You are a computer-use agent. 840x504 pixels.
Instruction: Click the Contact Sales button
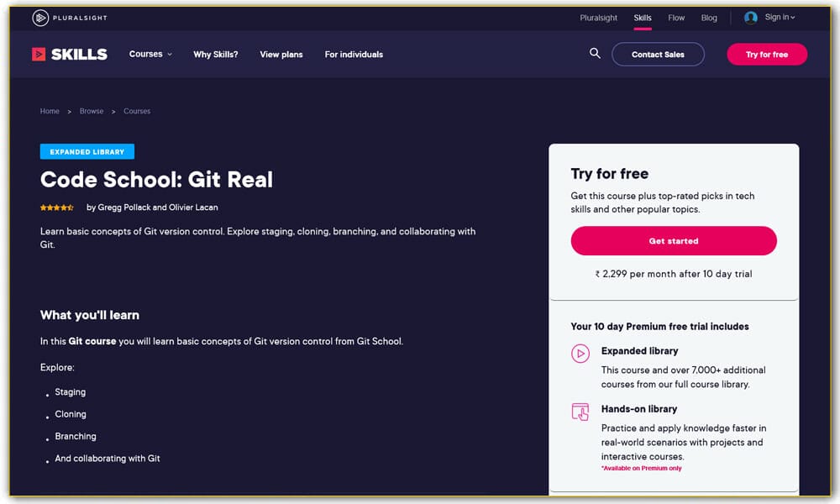[x=658, y=55]
